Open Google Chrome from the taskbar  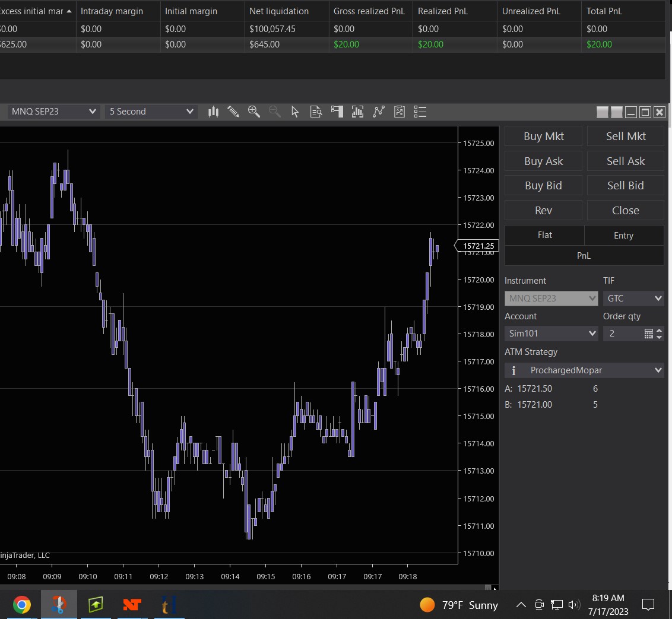point(22,605)
